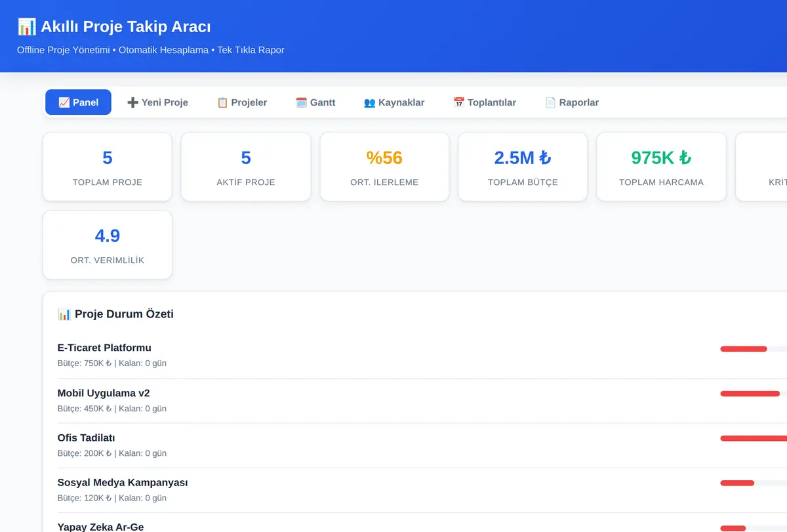
Task: Switch to the Toplantılar tab
Action: [x=485, y=102]
